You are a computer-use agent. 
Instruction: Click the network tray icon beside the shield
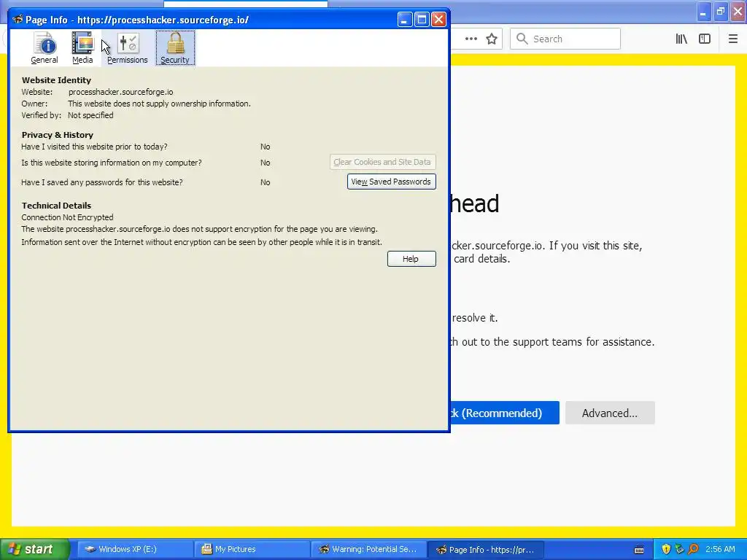(x=679, y=549)
